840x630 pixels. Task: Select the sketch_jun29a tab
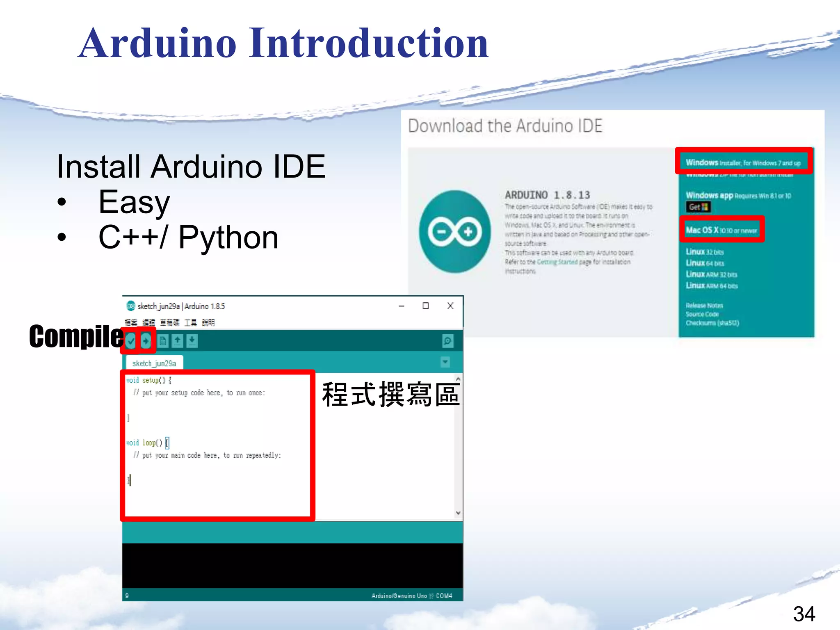154,363
